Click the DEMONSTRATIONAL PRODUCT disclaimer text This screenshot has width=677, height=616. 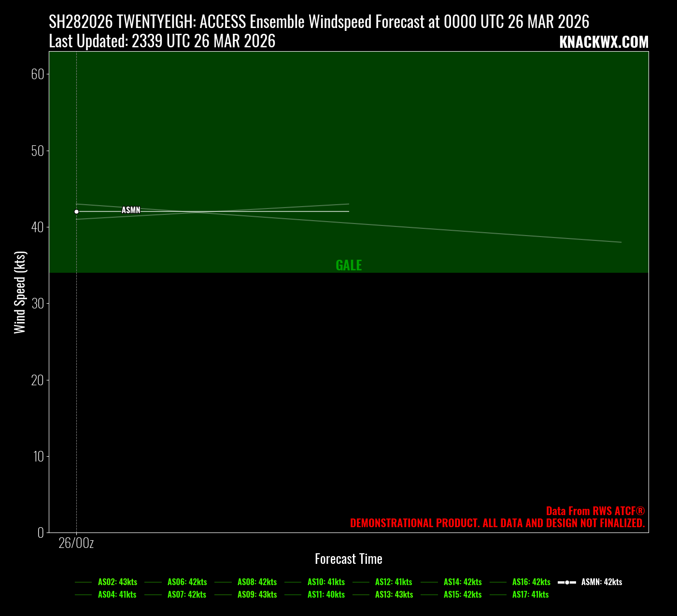coord(497,523)
